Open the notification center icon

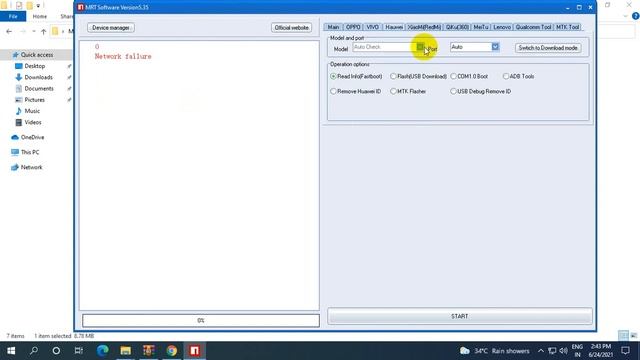coord(625,351)
